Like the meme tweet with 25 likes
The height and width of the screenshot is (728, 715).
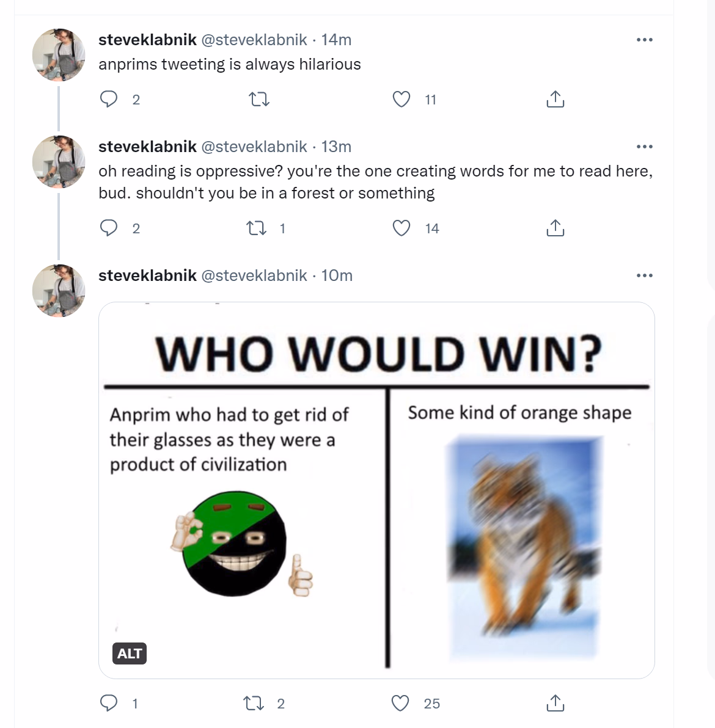pos(400,704)
